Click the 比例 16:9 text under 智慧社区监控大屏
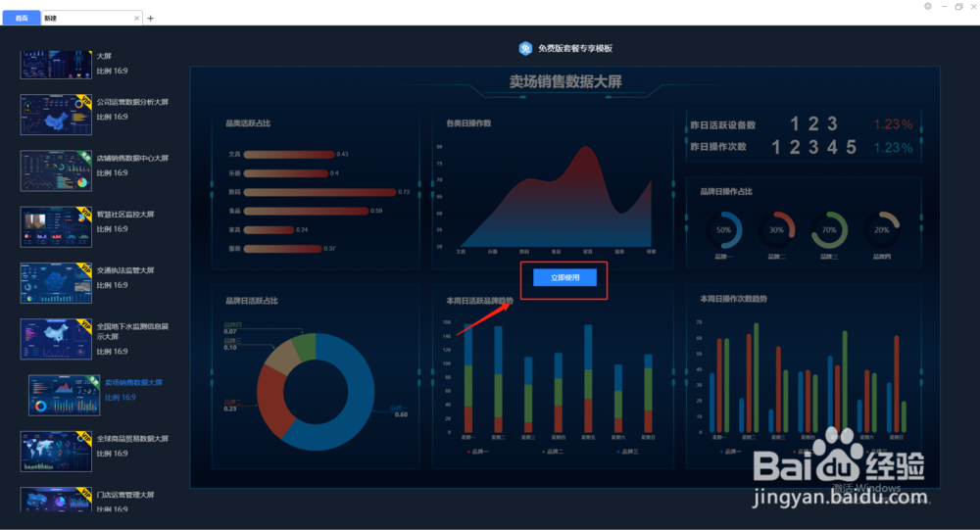Viewport: 980px width, 530px height. (113, 229)
